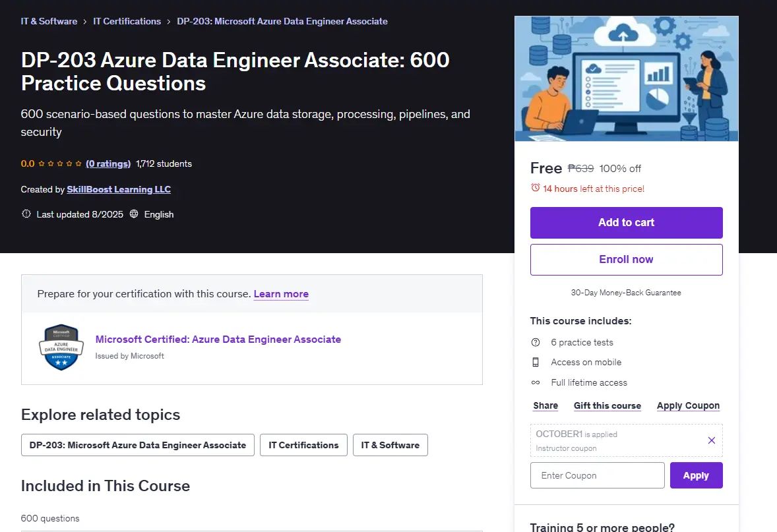Open the IT & Software breadcrumb
This screenshot has height=532, width=777.
point(49,21)
